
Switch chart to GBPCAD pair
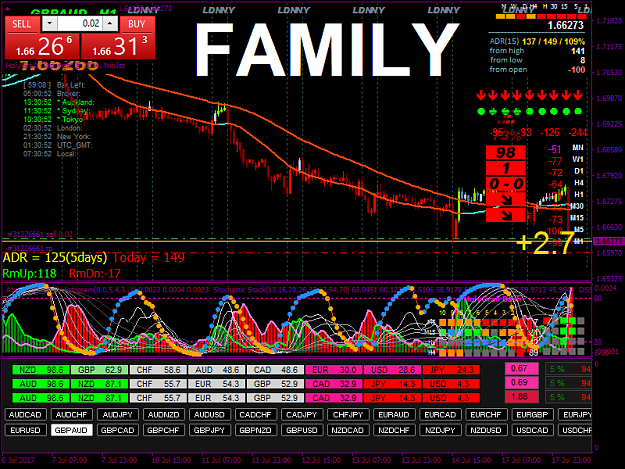(x=118, y=430)
